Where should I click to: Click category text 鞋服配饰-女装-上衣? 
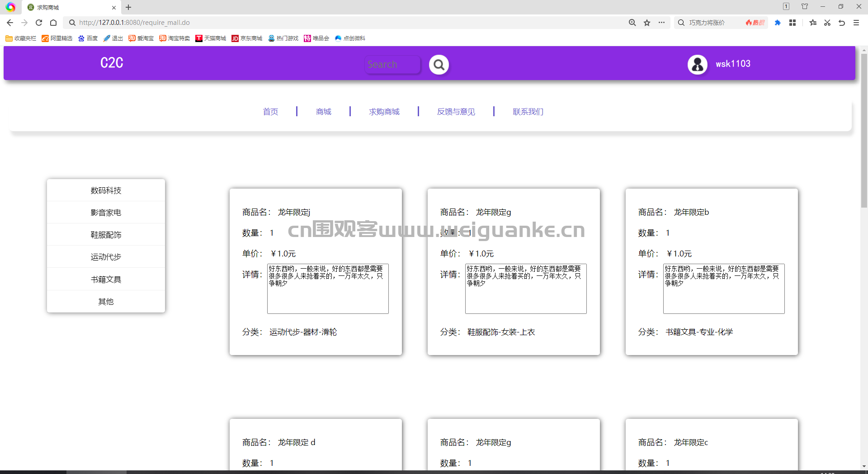pos(501,332)
